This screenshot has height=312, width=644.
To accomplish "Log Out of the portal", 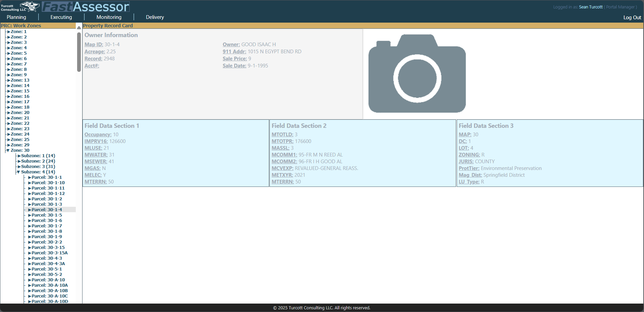I will [632, 18].
